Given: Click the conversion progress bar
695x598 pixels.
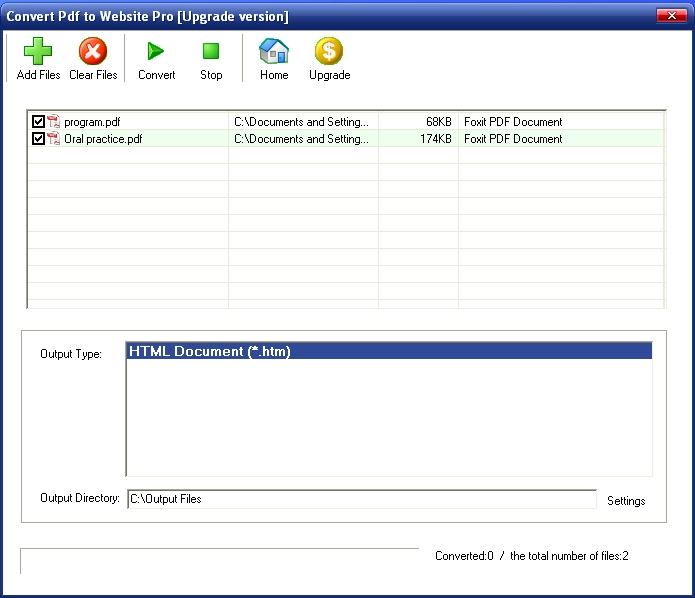Looking at the screenshot, I should coord(219,561).
